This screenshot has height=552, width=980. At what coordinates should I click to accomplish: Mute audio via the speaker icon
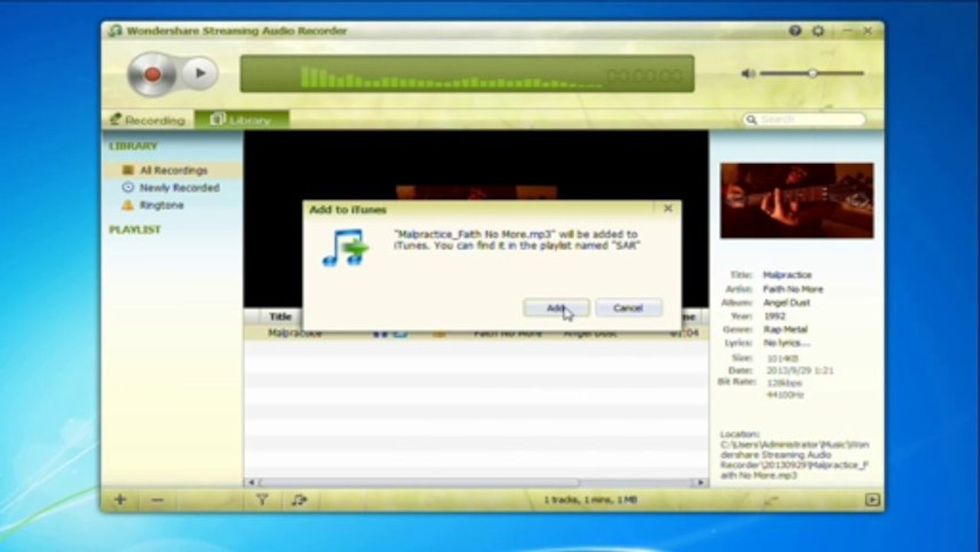pos(749,74)
